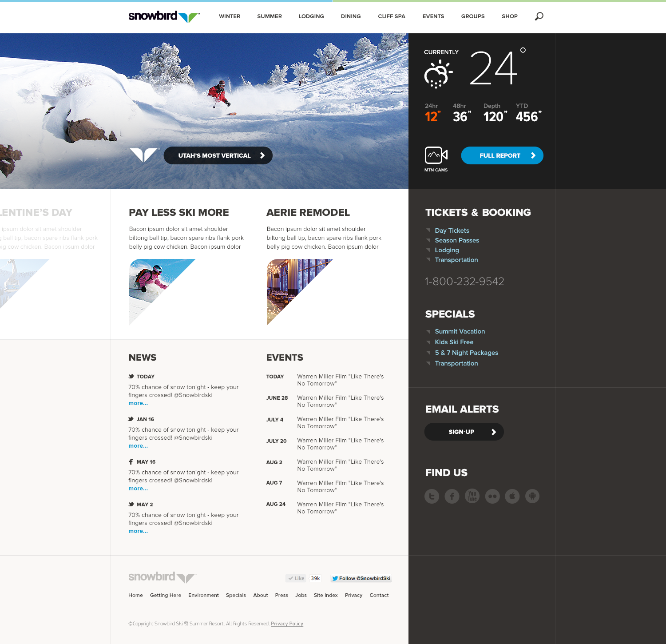Click Twitter bird icon beside JAN 16

(131, 419)
